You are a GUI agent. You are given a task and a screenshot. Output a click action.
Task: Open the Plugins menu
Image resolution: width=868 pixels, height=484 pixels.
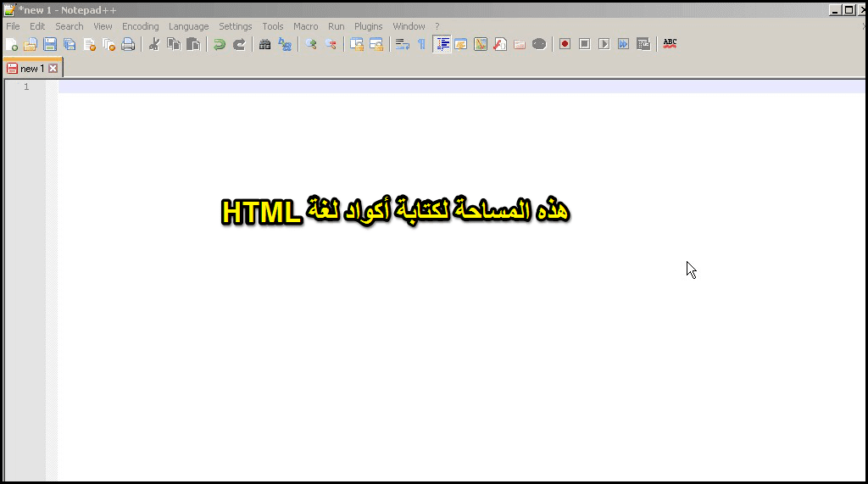pyautogui.click(x=368, y=26)
